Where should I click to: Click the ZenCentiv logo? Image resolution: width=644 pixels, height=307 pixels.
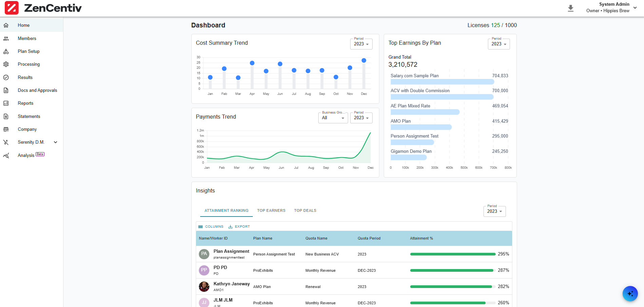[43, 8]
